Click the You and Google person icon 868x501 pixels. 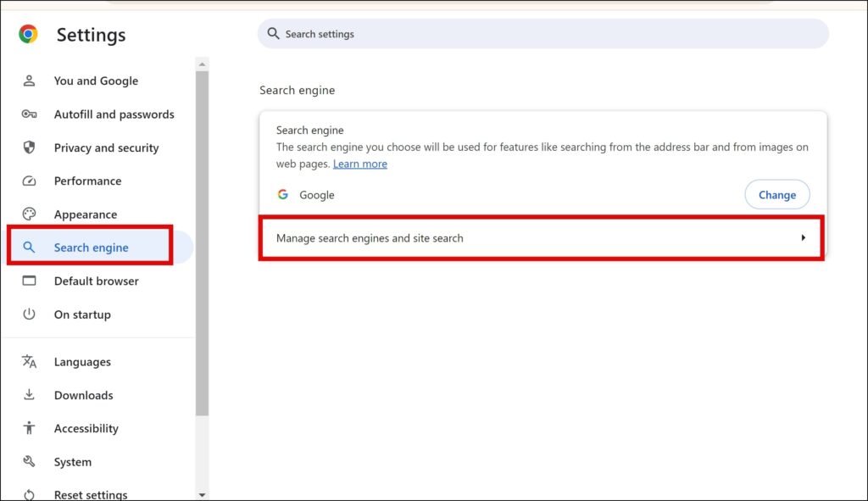29,81
